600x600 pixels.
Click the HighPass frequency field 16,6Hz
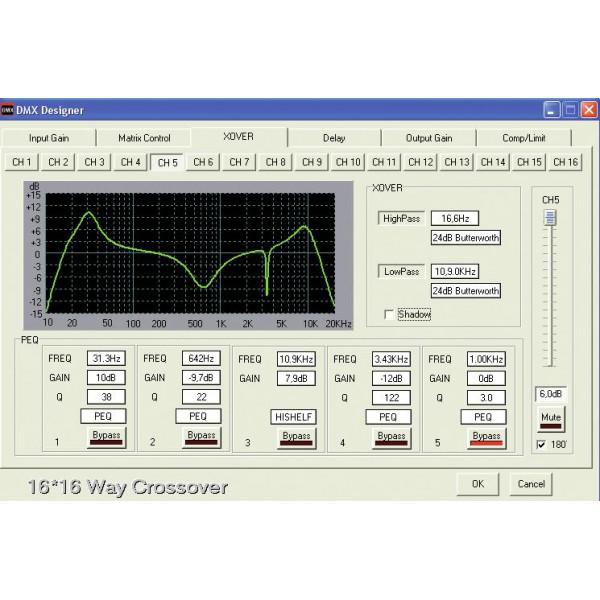coord(455,218)
